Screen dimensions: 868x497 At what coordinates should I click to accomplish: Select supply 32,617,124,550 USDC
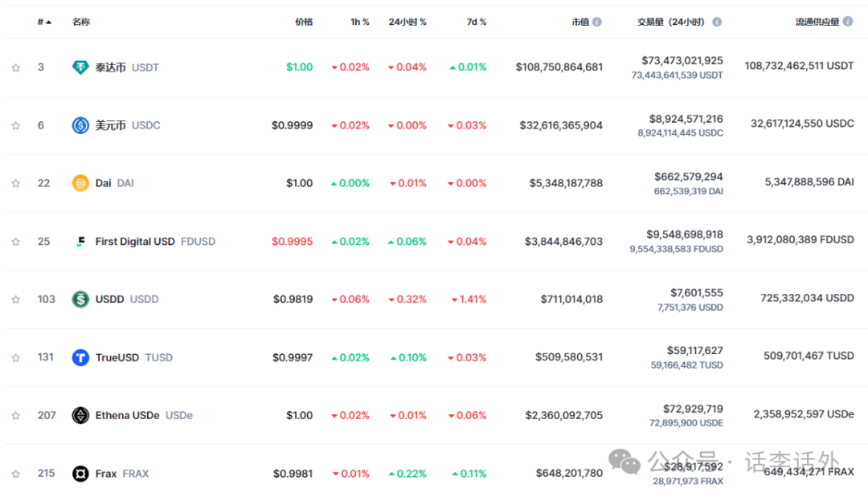point(802,124)
